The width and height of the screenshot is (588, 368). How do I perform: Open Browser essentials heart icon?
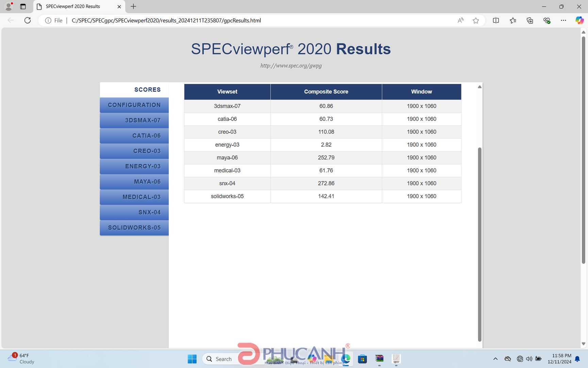547,20
